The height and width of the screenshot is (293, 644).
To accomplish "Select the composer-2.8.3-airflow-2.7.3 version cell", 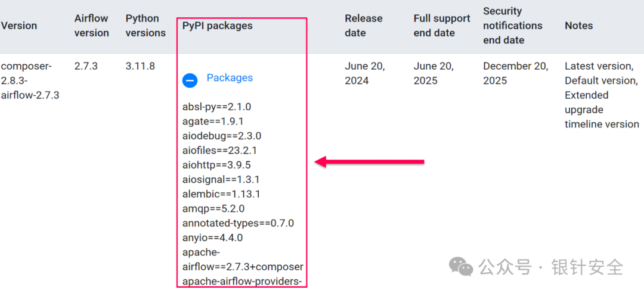I will (30, 81).
